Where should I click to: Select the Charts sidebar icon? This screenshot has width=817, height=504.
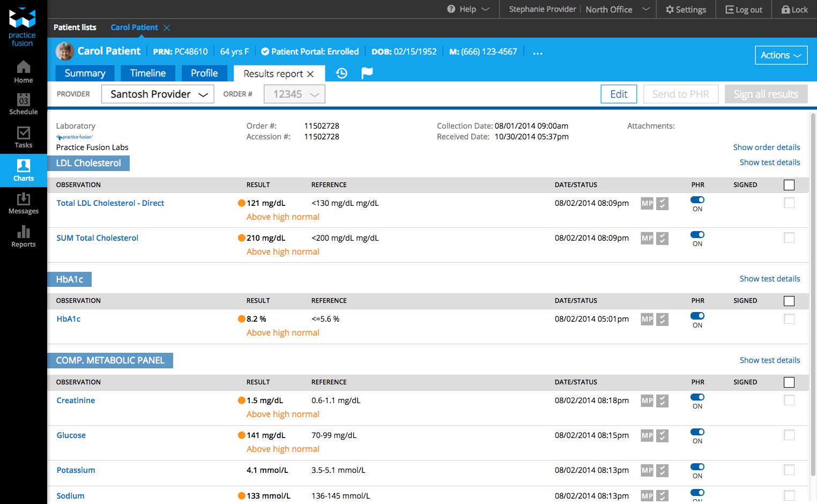click(x=24, y=171)
